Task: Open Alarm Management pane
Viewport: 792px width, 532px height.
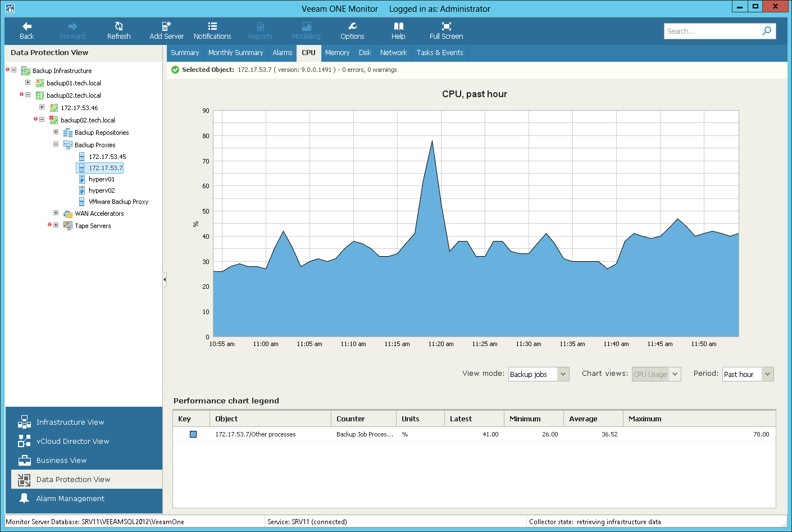Action: 87,498
